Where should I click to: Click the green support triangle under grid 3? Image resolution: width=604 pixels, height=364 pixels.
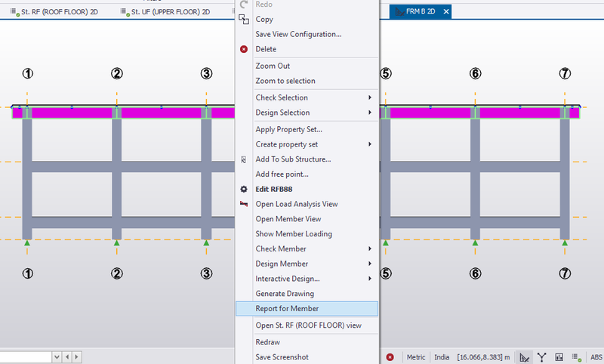point(206,242)
